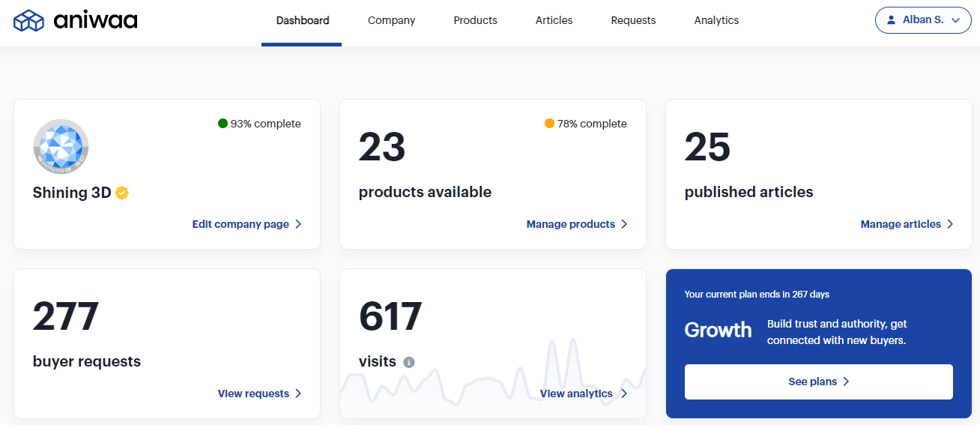Click the Shining 3D company logo thumbnail
This screenshot has width=980, height=425.
click(x=61, y=147)
